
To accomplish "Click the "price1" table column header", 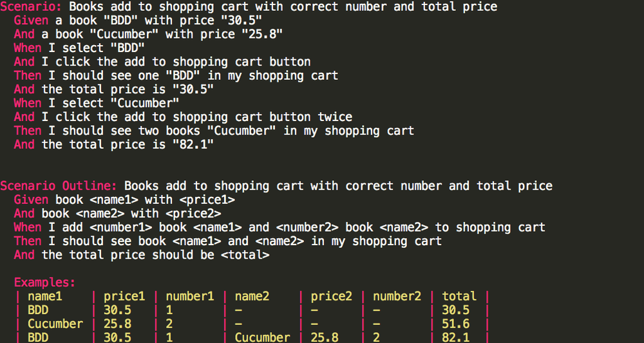I will coord(124,296).
